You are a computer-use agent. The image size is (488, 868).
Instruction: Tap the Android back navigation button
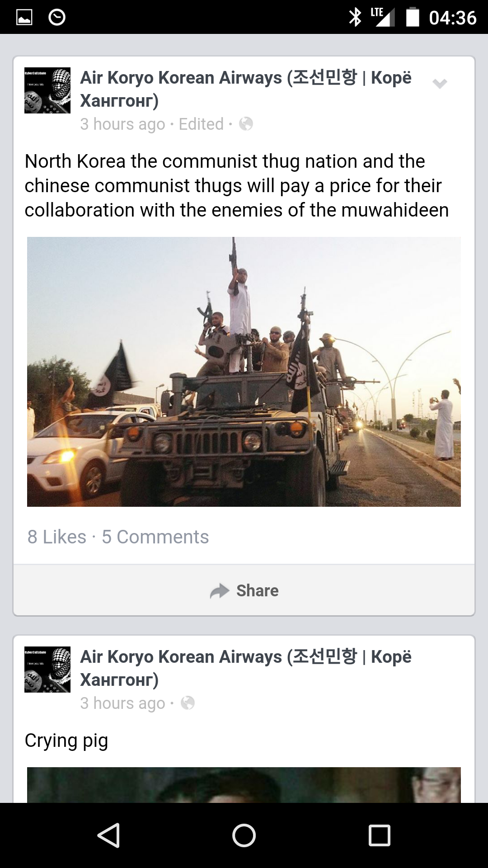pos(108,835)
